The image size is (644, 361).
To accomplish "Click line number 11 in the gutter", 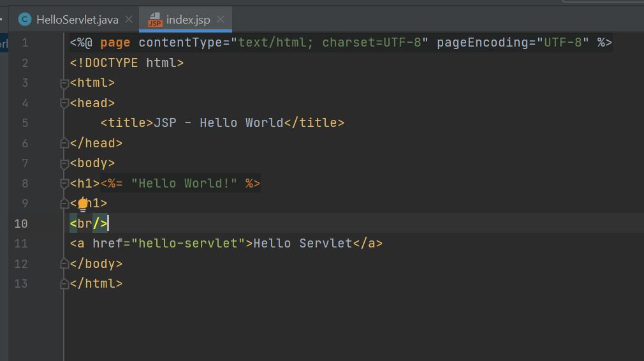I will click(21, 244).
